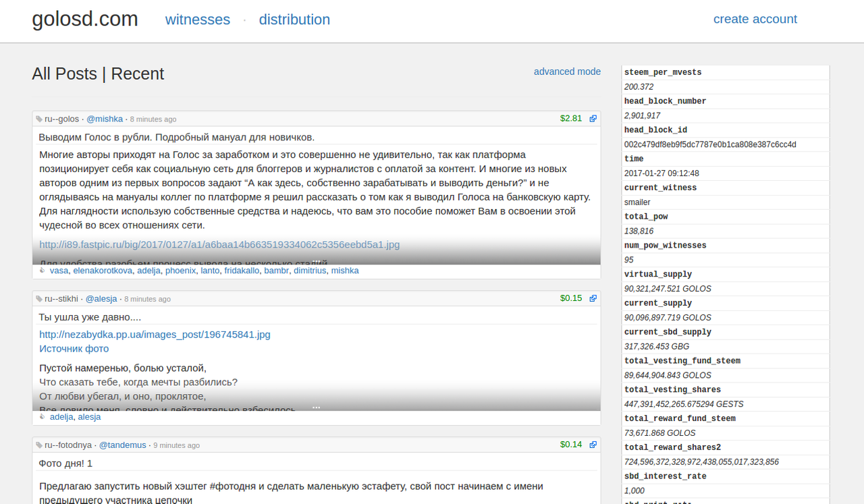864x504 pixels.
Task: Open external link icon on alesja's post
Action: tap(593, 298)
